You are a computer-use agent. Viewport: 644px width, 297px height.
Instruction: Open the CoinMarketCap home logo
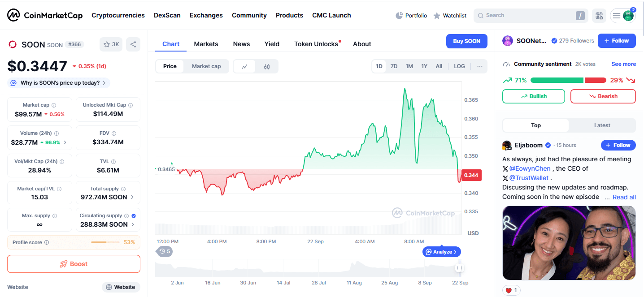(45, 15)
